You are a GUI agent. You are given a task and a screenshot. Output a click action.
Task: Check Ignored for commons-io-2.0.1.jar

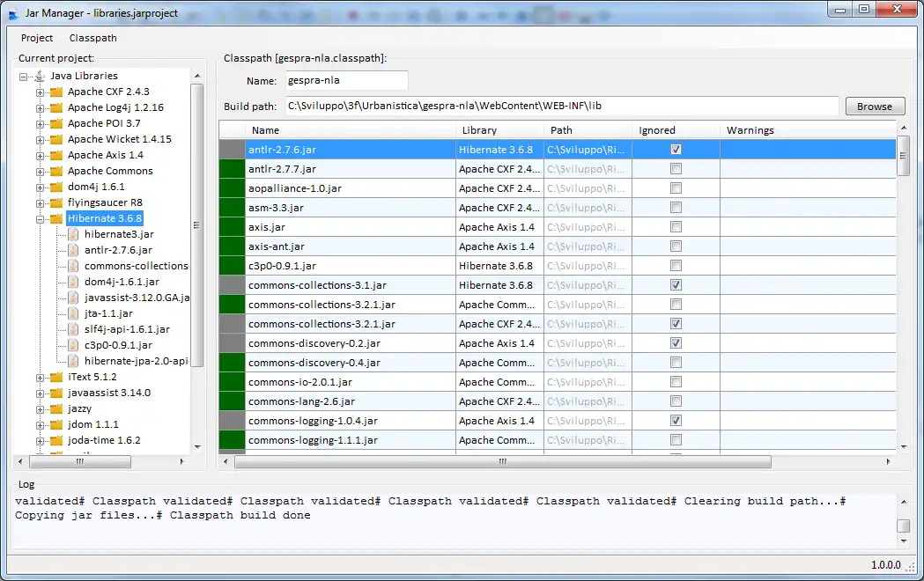click(676, 382)
